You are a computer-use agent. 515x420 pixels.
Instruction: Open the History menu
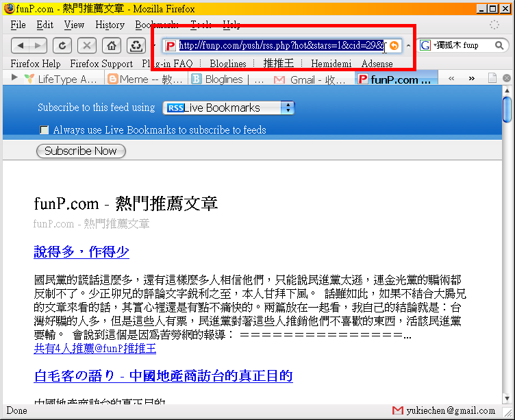[x=110, y=25]
